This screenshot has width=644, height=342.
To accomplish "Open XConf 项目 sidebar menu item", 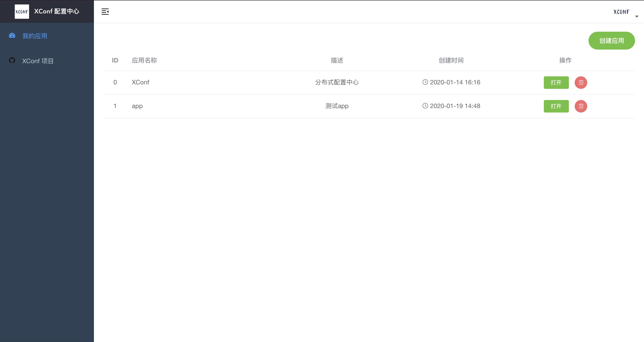I will 38,61.
